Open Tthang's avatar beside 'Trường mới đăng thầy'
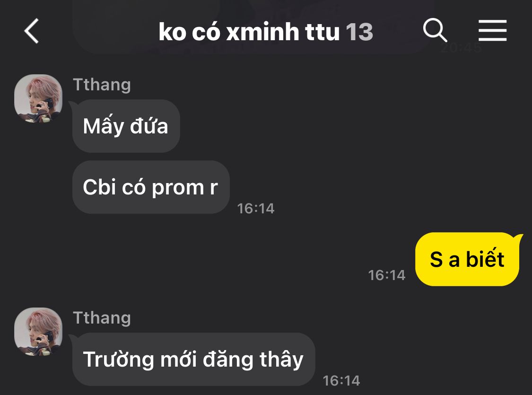 [x=38, y=332]
